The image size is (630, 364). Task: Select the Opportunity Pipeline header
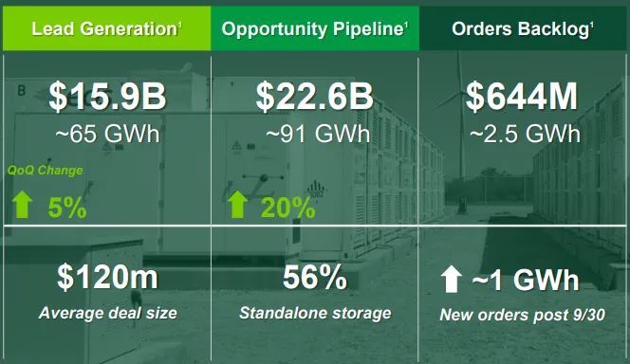315,28
